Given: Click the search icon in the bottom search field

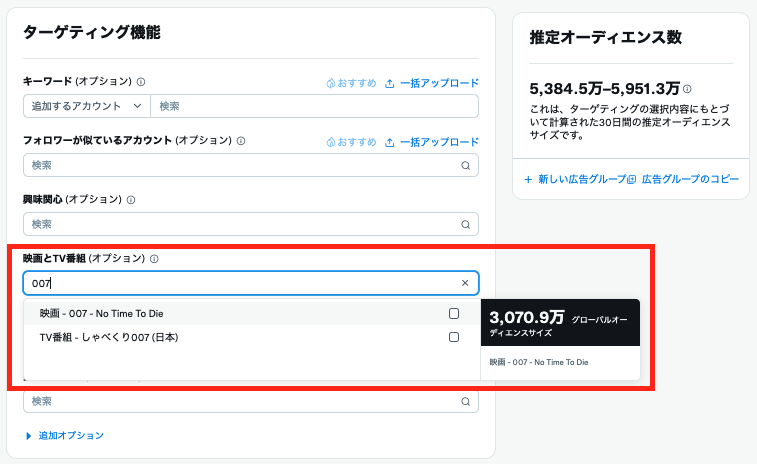Looking at the screenshot, I should [x=465, y=401].
